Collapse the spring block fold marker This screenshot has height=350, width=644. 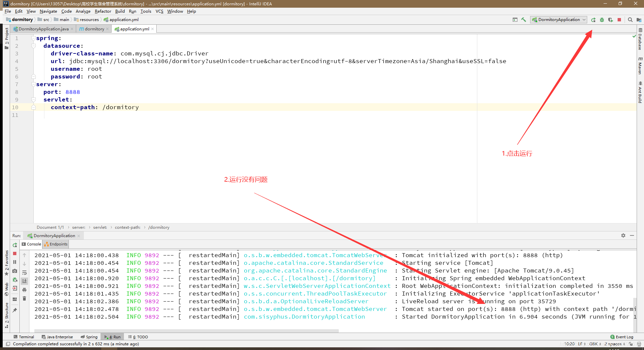(33, 38)
